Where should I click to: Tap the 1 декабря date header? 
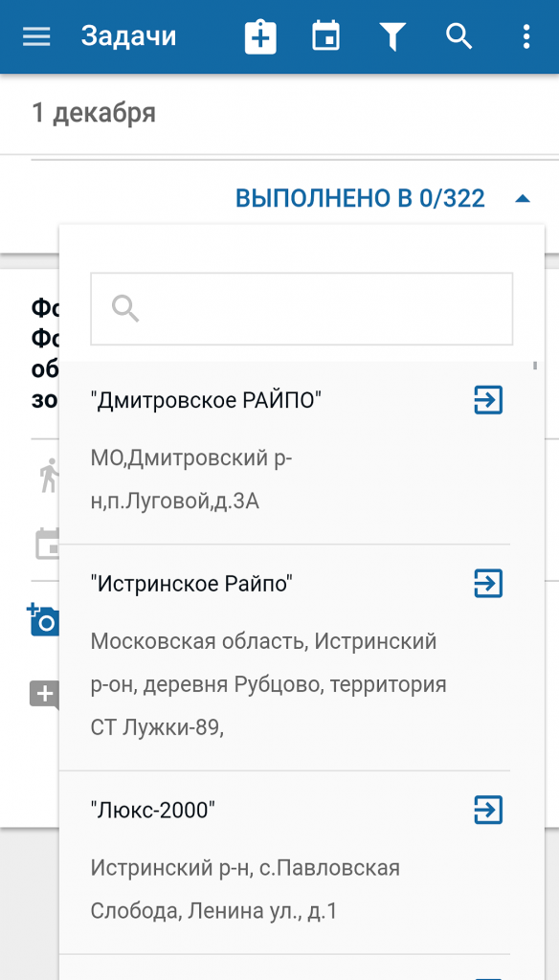tap(94, 113)
